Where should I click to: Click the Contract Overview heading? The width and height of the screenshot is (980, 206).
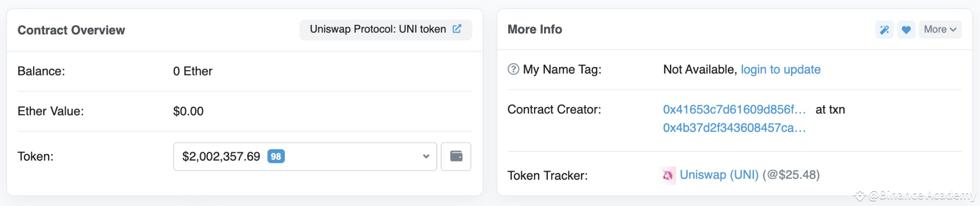[x=71, y=30]
